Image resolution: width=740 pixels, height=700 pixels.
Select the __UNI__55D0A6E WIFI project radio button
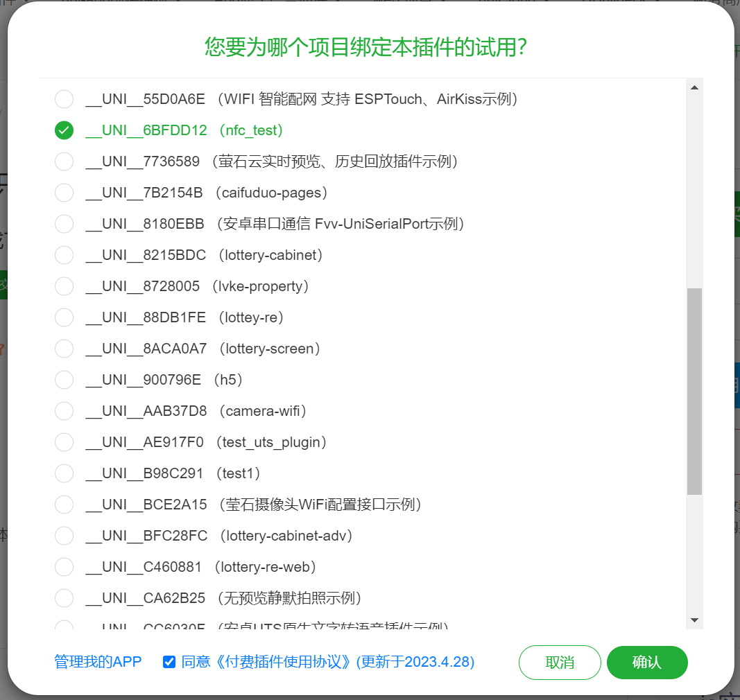(x=64, y=99)
